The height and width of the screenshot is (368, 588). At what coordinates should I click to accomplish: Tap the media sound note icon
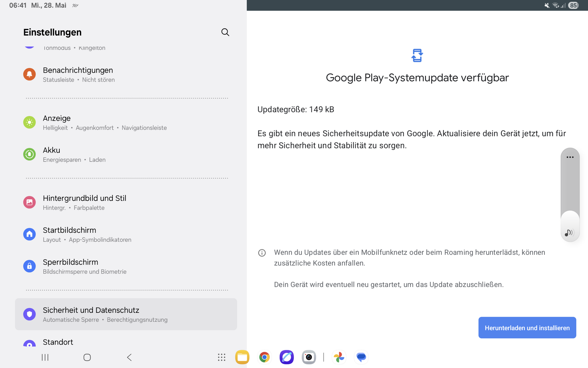pos(569,233)
